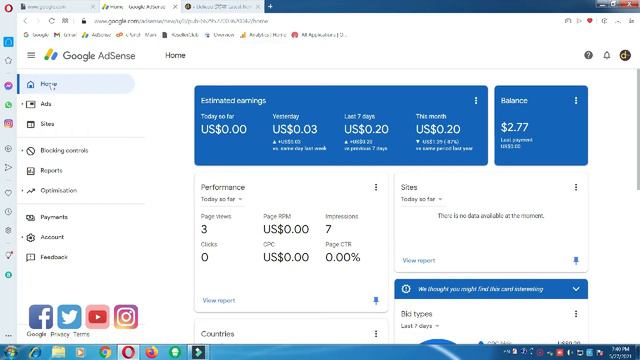The image size is (640, 360).
Task: Open WhatsApp in the Opera sidebar
Action: click(8, 105)
